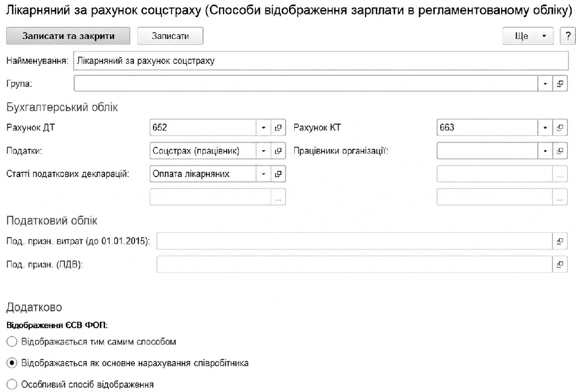Expand the Рахунок ДТ dropdown list
Image resolution: width=576 pixels, height=392 pixels.
[264, 128]
